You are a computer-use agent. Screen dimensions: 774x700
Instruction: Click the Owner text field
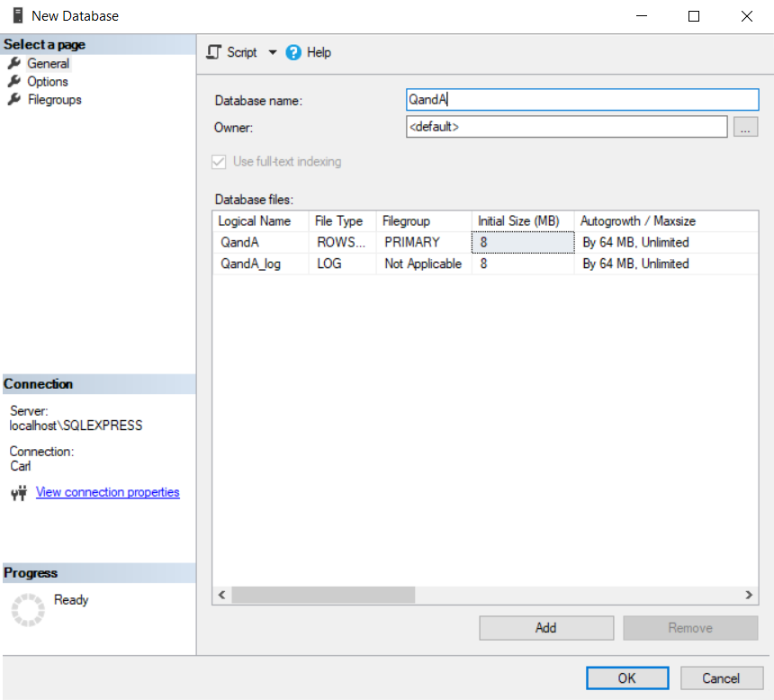pyautogui.click(x=566, y=128)
